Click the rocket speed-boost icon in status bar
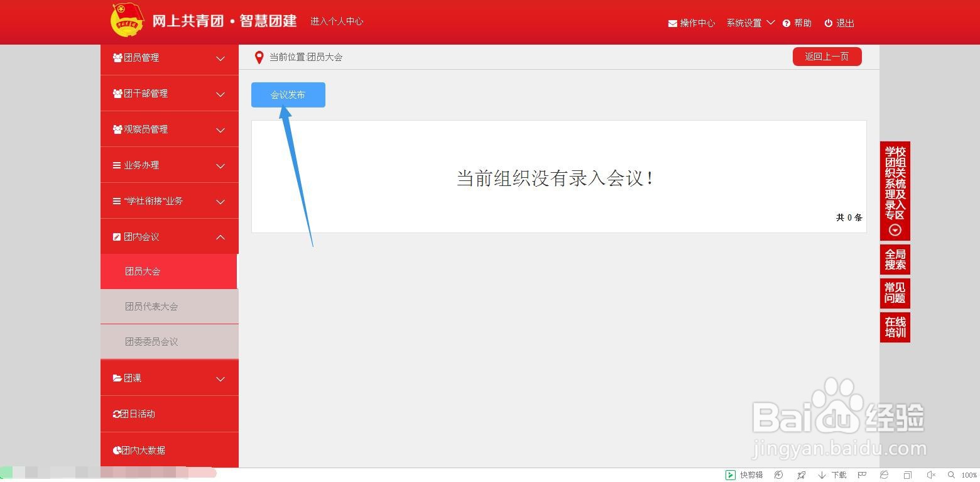The image size is (980, 482). coord(801,475)
